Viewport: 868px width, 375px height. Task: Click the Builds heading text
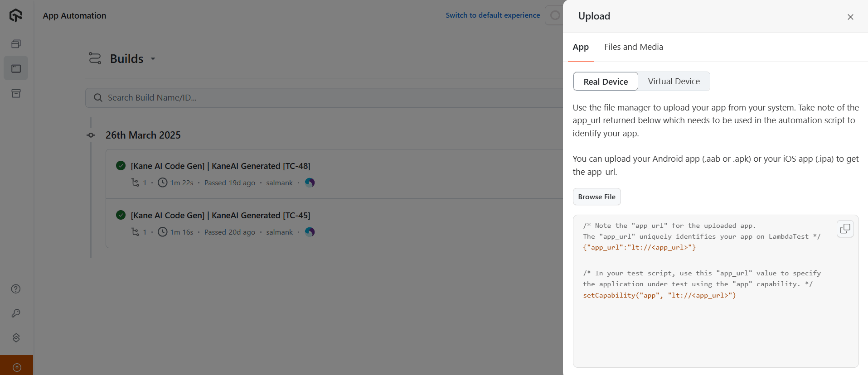126,59
